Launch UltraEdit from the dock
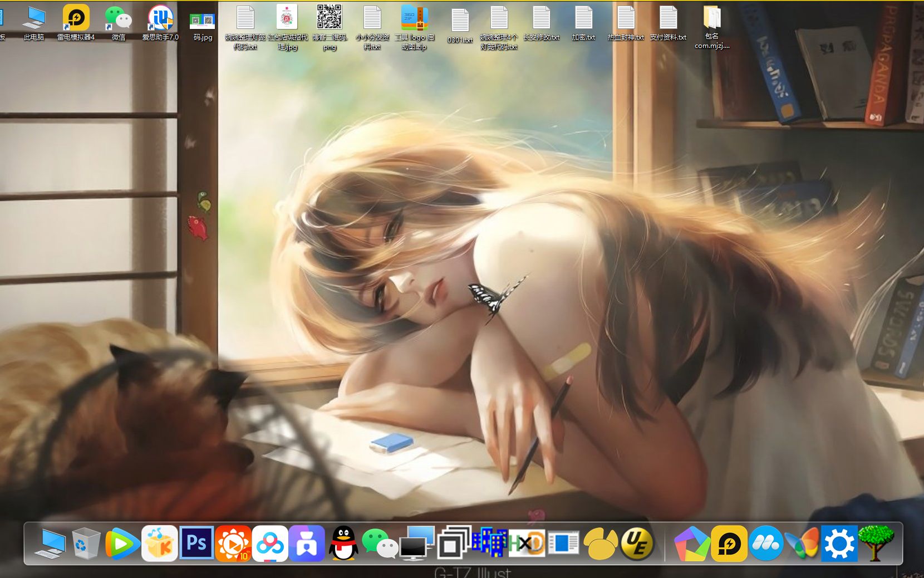 tap(637, 543)
